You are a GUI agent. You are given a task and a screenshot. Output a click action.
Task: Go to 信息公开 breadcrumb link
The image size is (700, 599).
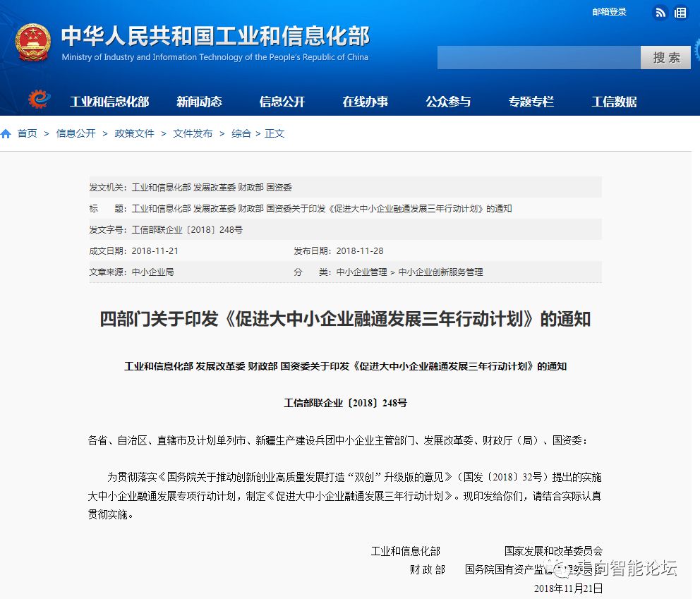(76, 133)
